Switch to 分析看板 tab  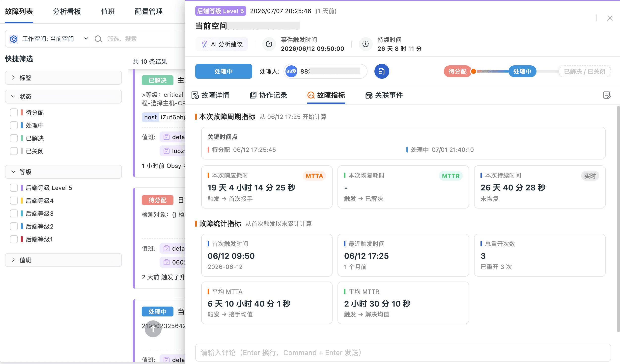tap(67, 11)
